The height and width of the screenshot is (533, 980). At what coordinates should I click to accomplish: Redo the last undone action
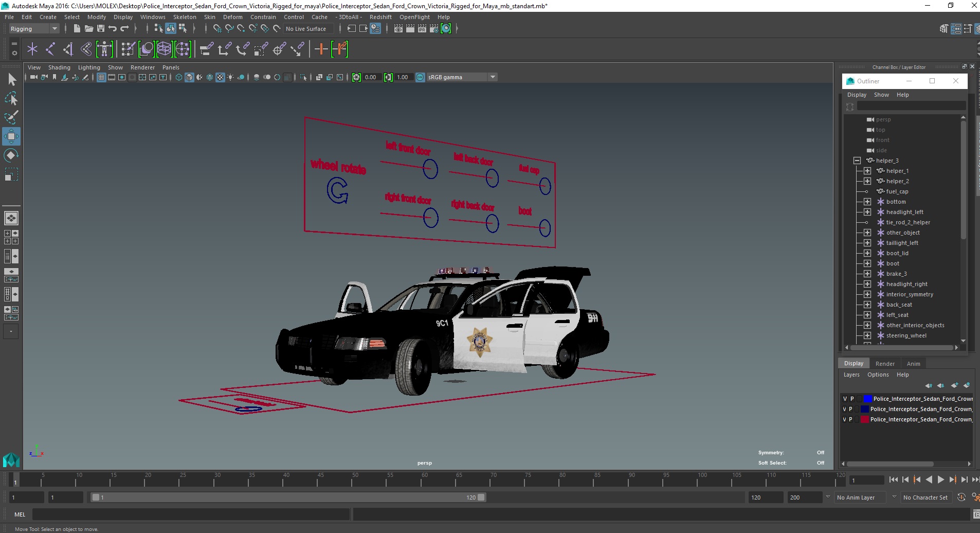tap(124, 29)
